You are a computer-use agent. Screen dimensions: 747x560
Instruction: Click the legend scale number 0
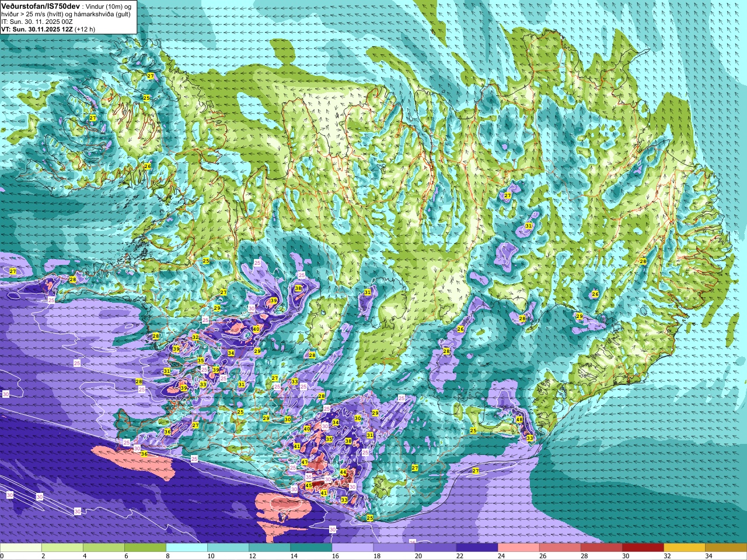tap(2, 556)
